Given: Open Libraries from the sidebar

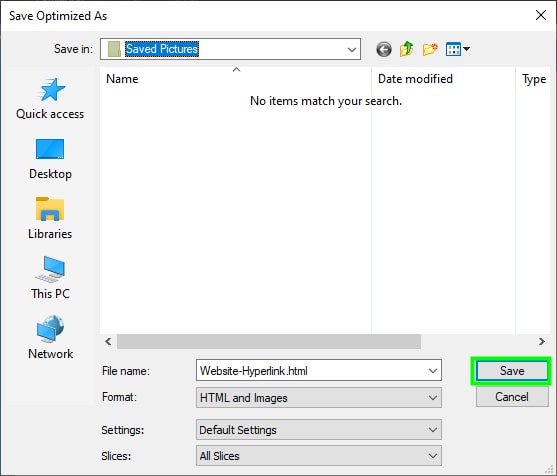Looking at the screenshot, I should (x=50, y=218).
